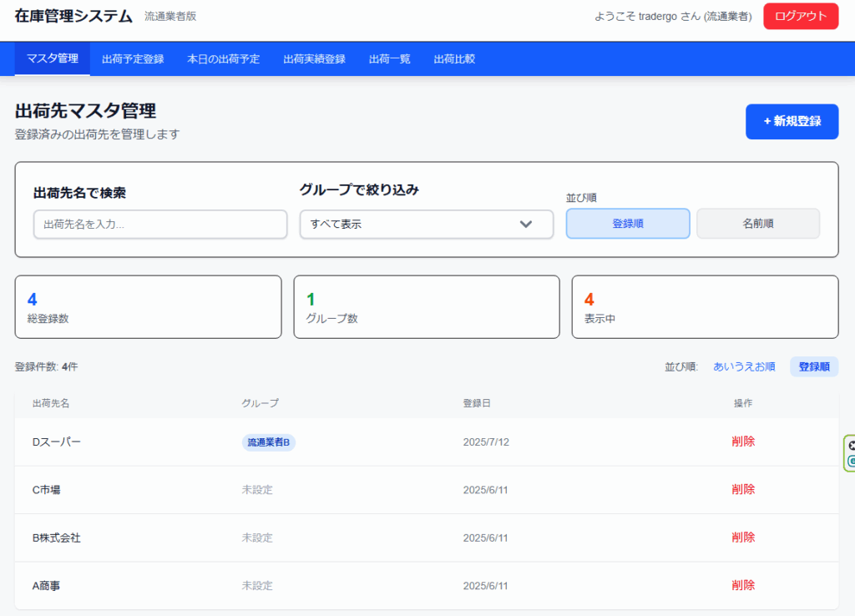Open the マスタ管理 tab
The width and height of the screenshot is (855, 616).
(53, 58)
